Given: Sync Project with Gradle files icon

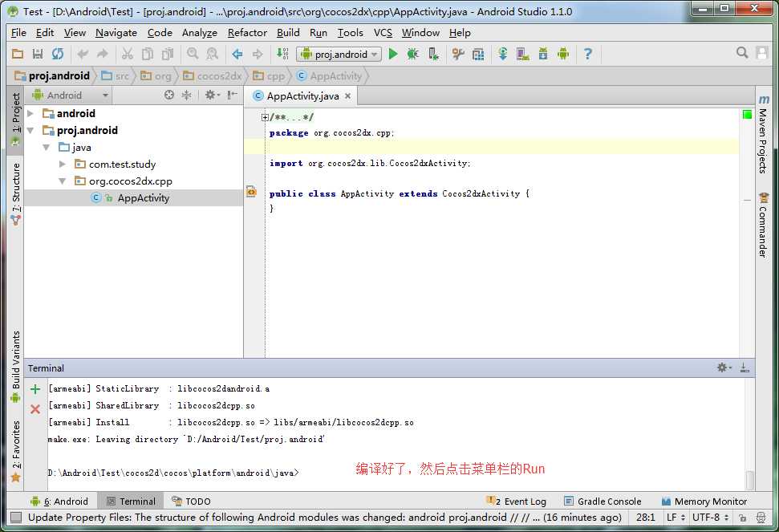Looking at the screenshot, I should coord(502,54).
